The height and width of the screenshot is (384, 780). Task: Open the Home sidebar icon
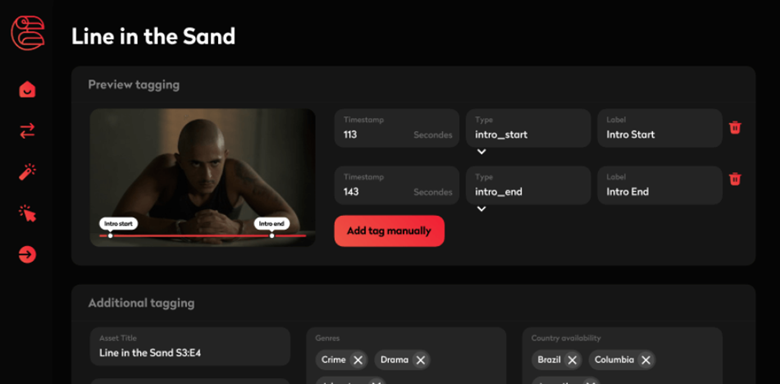27,90
